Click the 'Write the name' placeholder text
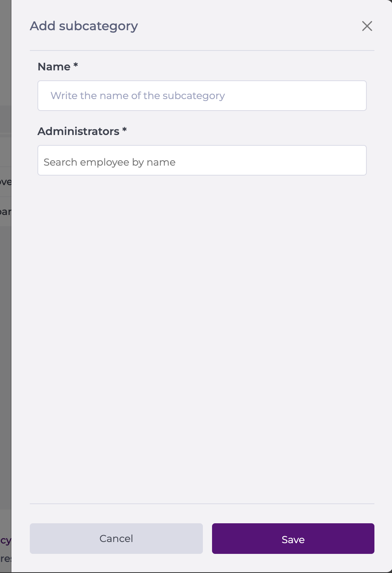Screen dimensions: 392x573 (x=138, y=96)
